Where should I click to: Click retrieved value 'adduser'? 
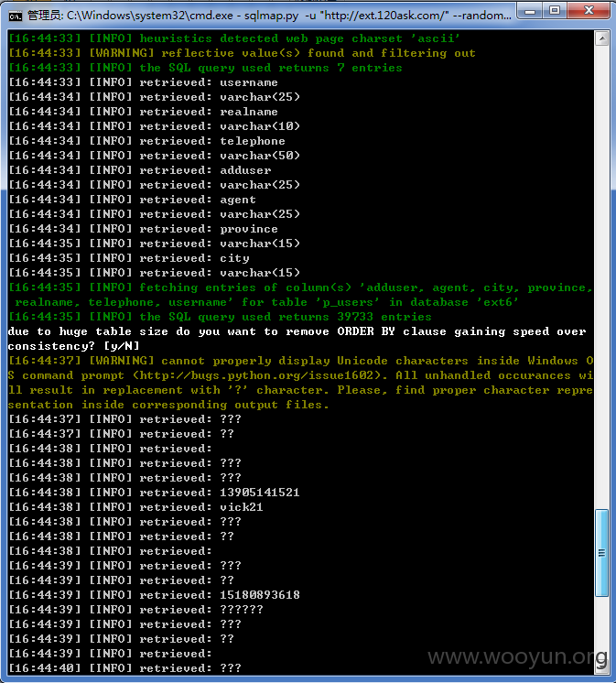[x=245, y=170]
